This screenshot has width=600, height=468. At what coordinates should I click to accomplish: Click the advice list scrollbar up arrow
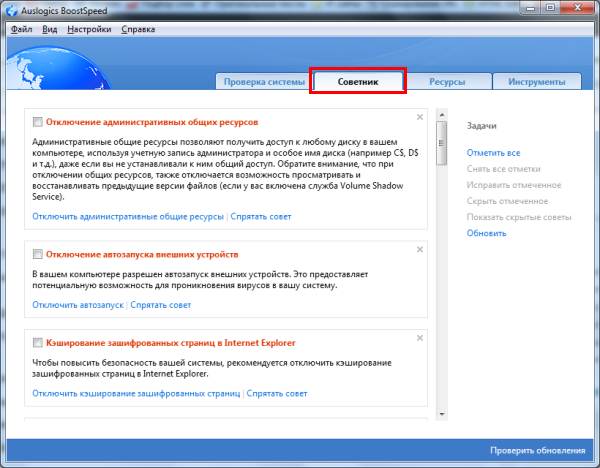point(442,114)
